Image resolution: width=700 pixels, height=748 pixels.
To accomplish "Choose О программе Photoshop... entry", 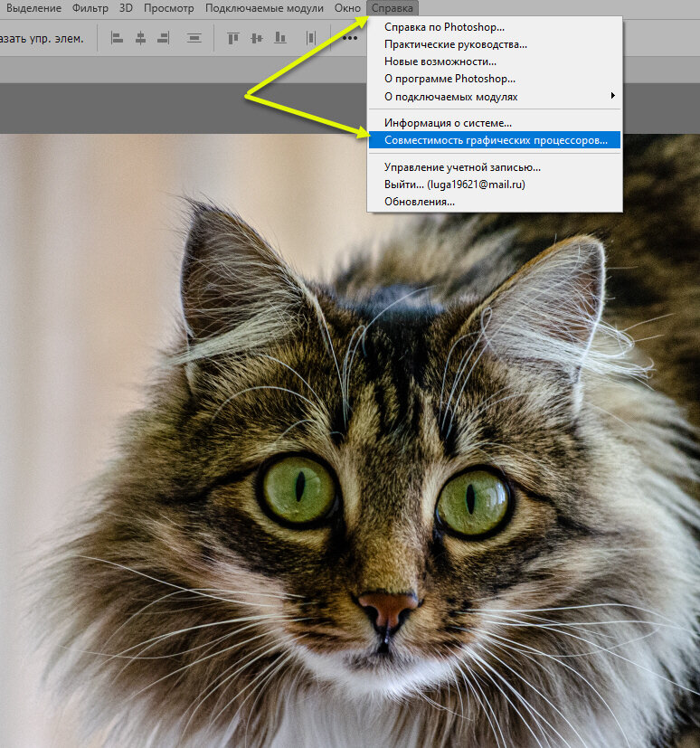I will [x=495, y=79].
